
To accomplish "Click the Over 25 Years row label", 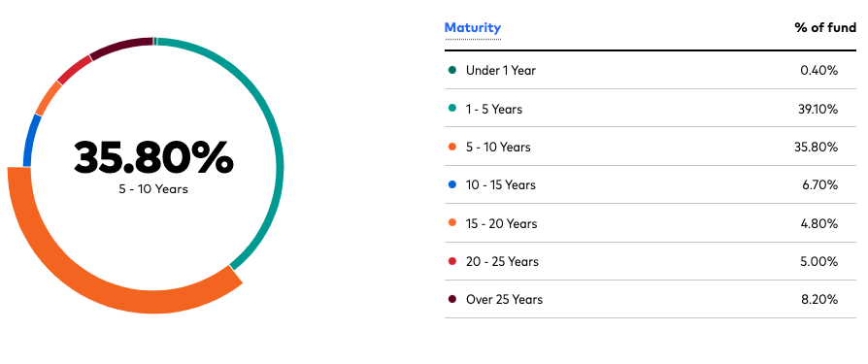I will pyautogui.click(x=504, y=299).
